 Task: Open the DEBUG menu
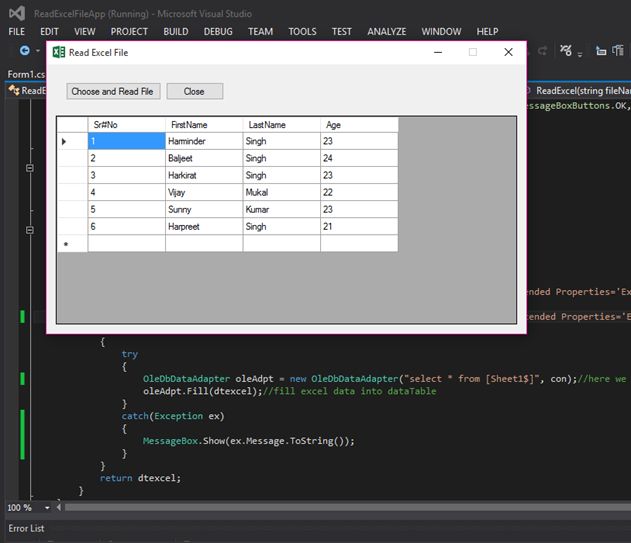tap(218, 31)
